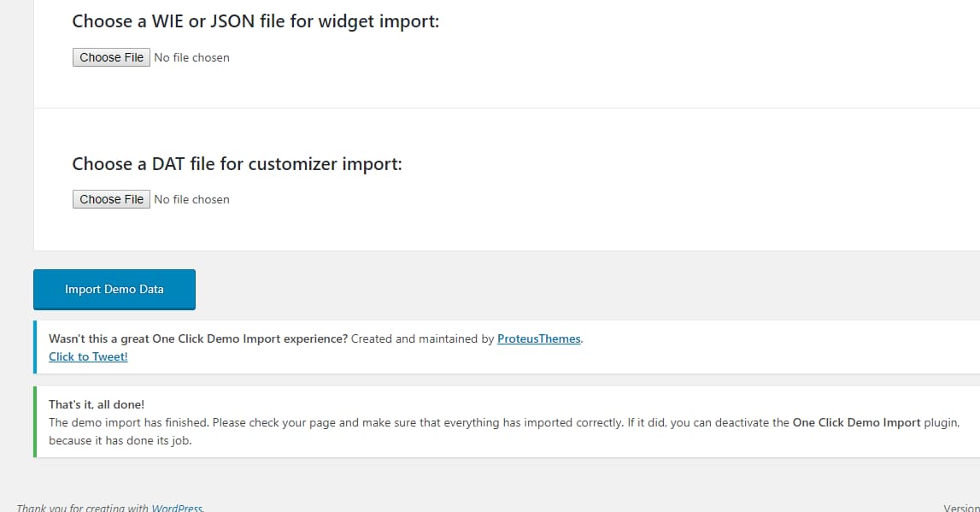
Task: Click the green success notice left border
Action: [x=36, y=422]
